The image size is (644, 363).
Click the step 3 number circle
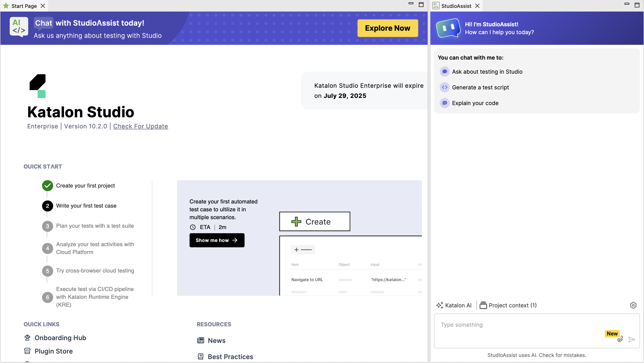click(47, 226)
